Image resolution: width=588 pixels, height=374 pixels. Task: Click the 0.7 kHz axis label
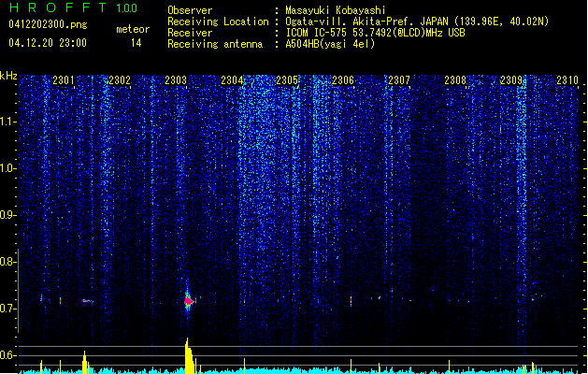[8, 309]
